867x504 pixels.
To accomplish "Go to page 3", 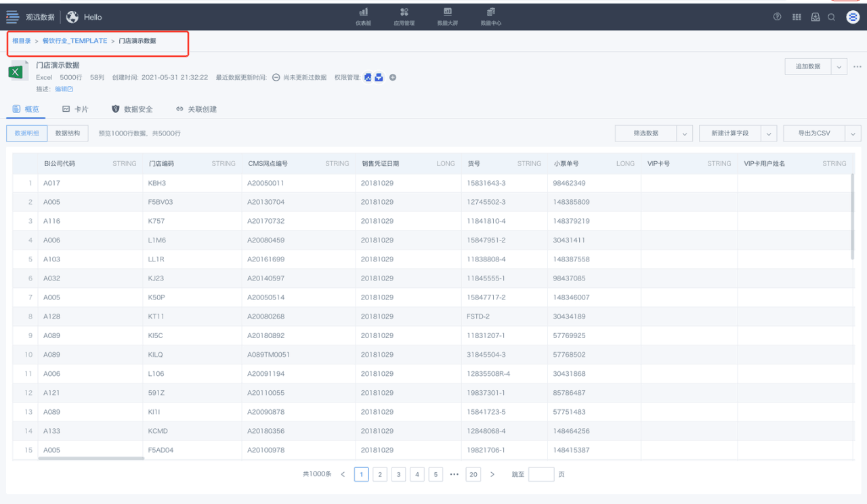I will pyautogui.click(x=399, y=474).
